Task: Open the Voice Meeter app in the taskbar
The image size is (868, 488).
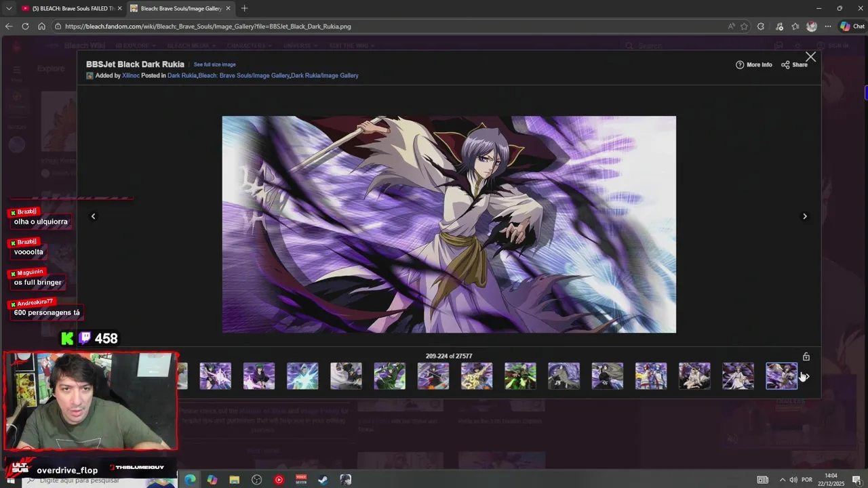Action: click(301, 480)
